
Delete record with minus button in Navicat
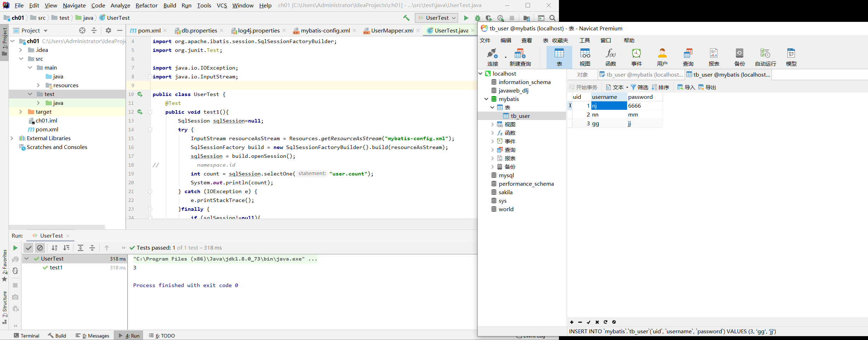point(580,322)
